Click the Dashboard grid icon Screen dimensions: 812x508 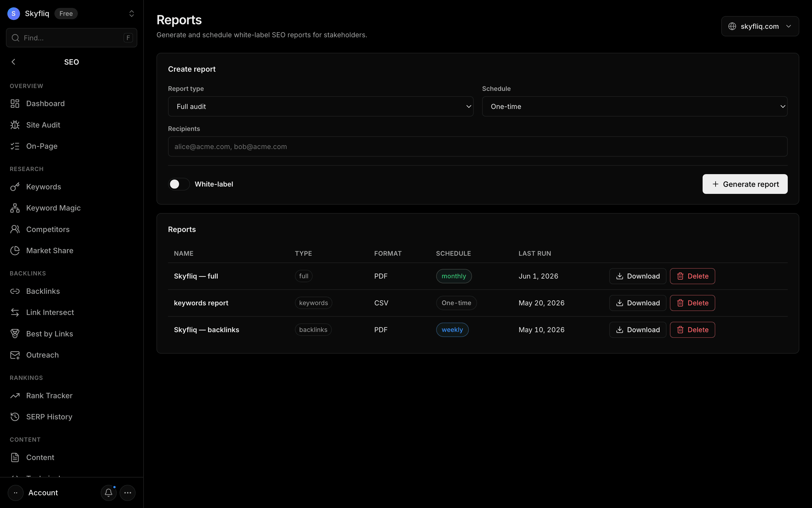click(15, 104)
